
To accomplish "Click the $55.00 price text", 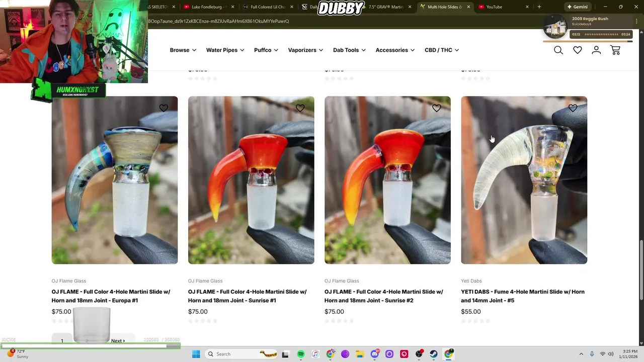I will [x=471, y=312].
